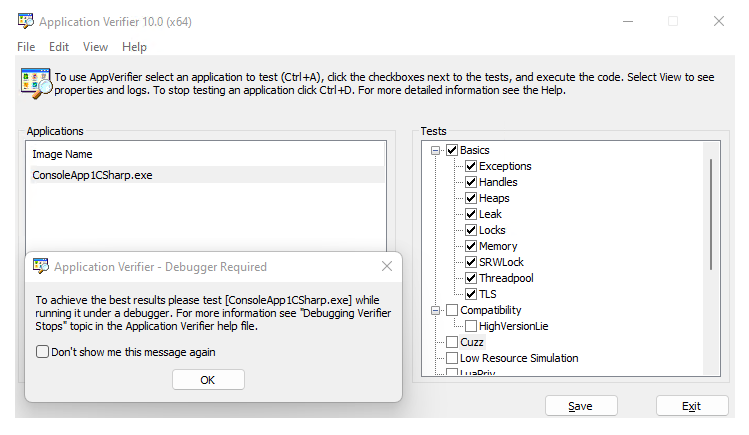Image resolution: width=749 pixels, height=435 pixels.
Task: Select ConsoleApp1CSharp.exe in Applications list
Action: click(x=206, y=175)
